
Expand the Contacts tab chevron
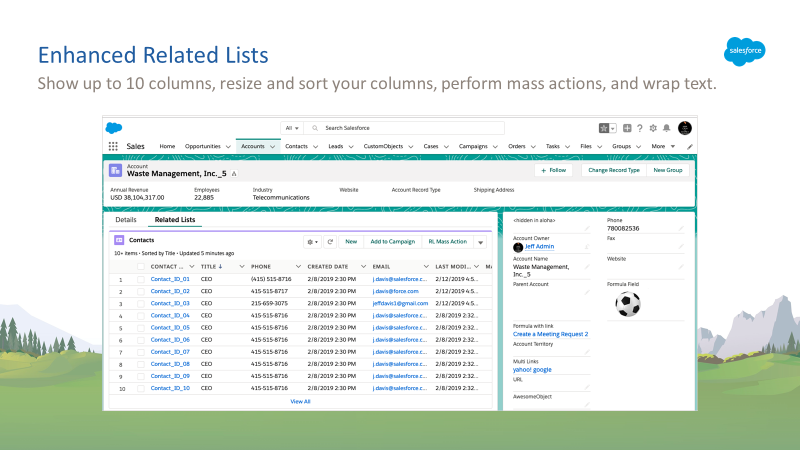pyautogui.click(x=315, y=147)
